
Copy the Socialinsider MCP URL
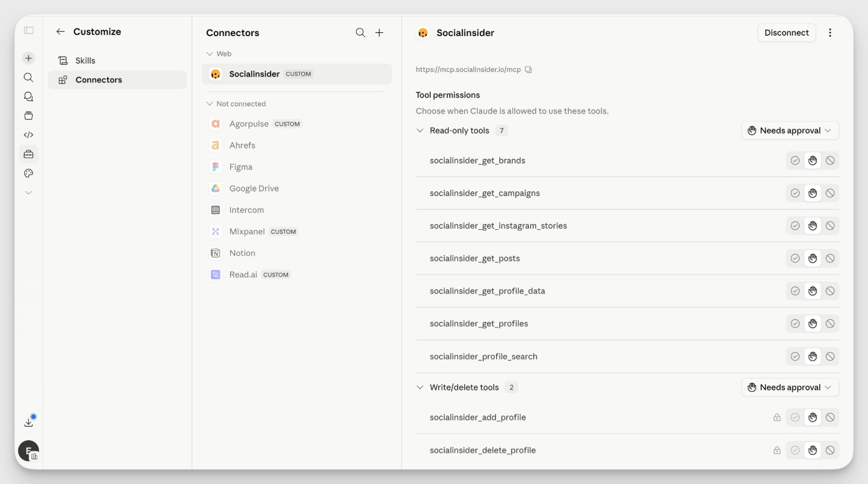[528, 69]
